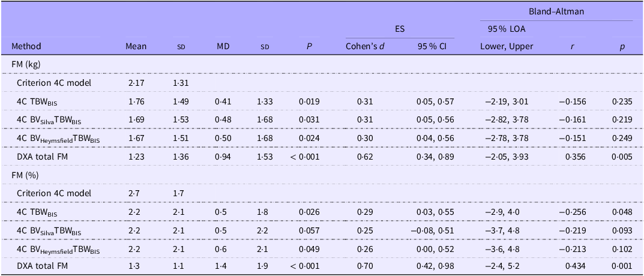Click the 4C BVSilvaTBWBIS row under FM (%)
Image resolution: width=644 pixels, height=276 pixels.
click(322, 230)
